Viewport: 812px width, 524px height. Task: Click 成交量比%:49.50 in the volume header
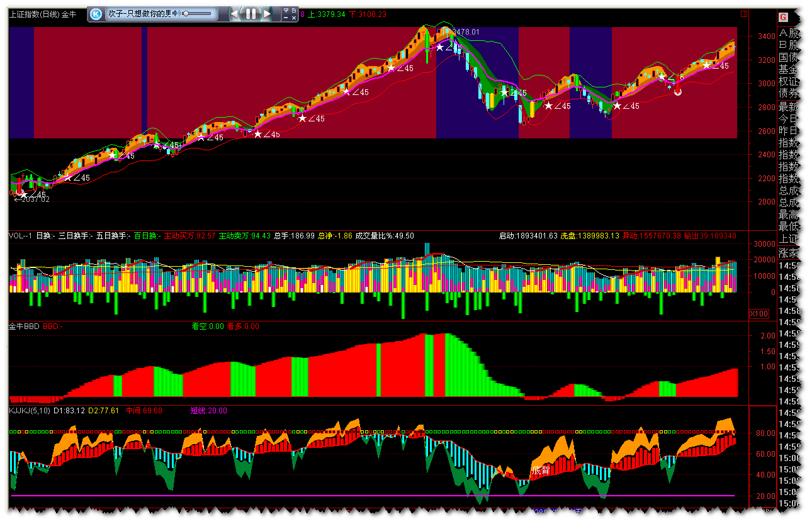click(385, 236)
